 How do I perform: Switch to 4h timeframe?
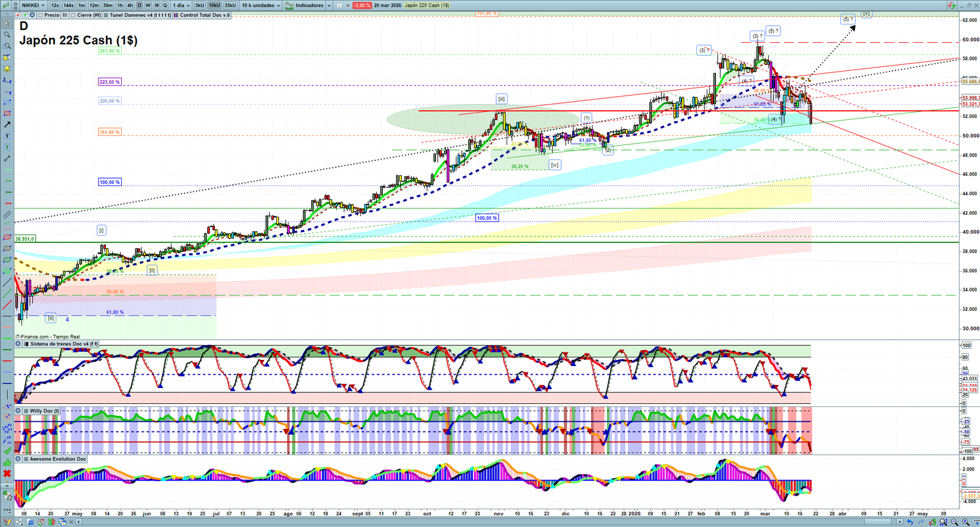pos(130,6)
